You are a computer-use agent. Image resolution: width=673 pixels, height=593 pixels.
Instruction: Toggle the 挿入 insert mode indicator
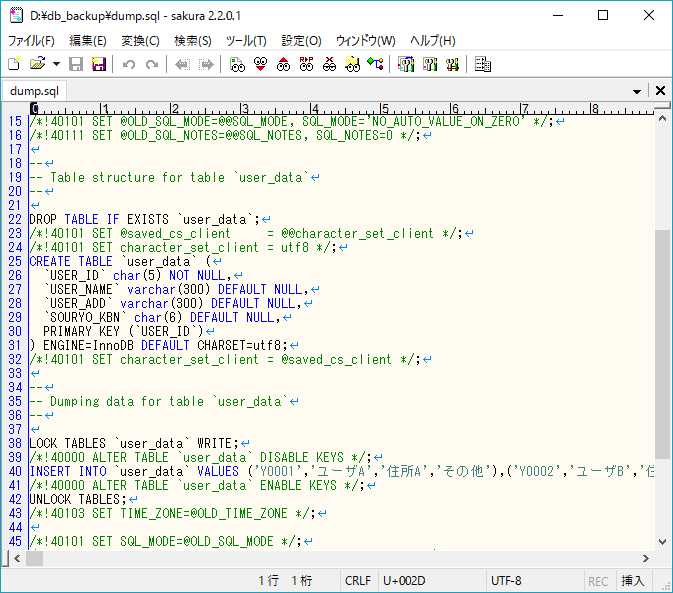pyautogui.click(x=633, y=581)
